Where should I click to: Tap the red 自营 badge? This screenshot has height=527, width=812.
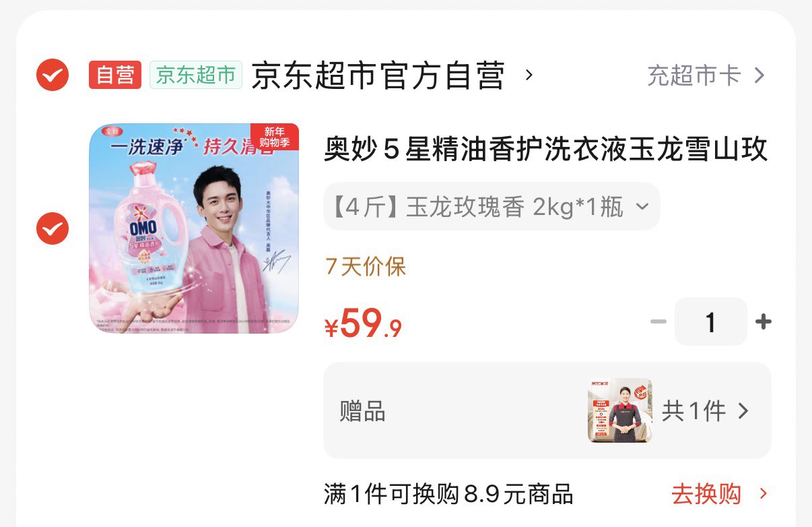tap(115, 75)
